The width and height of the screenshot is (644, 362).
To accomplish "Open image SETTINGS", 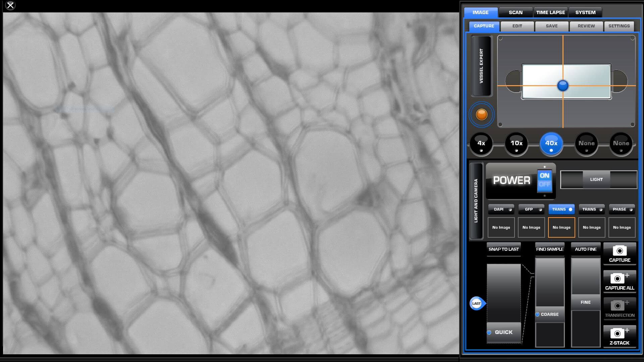I will pos(619,26).
